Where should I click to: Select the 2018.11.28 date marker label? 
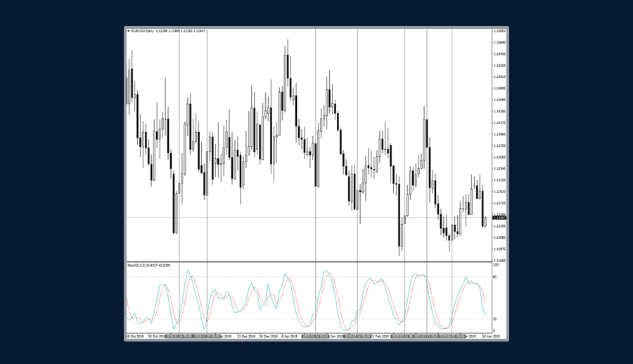(x=207, y=337)
